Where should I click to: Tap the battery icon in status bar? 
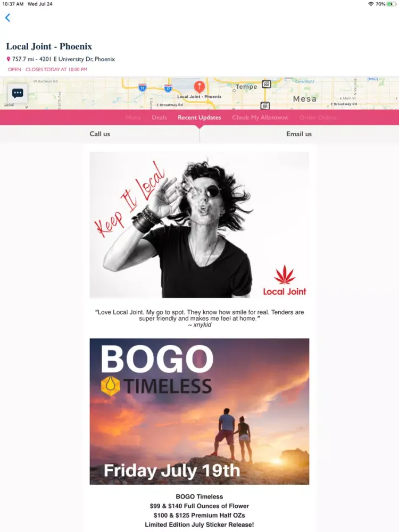pyautogui.click(x=392, y=4)
